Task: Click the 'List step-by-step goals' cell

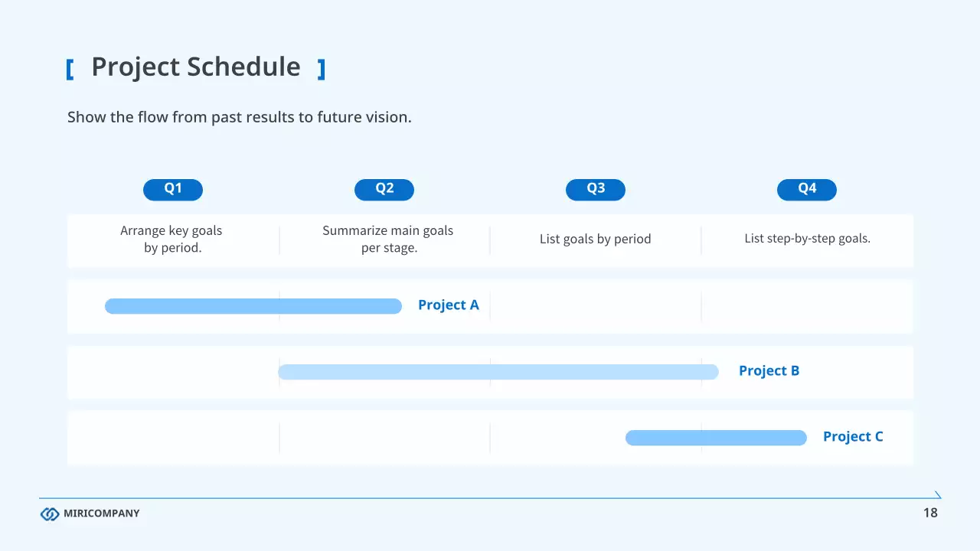Action: click(807, 239)
